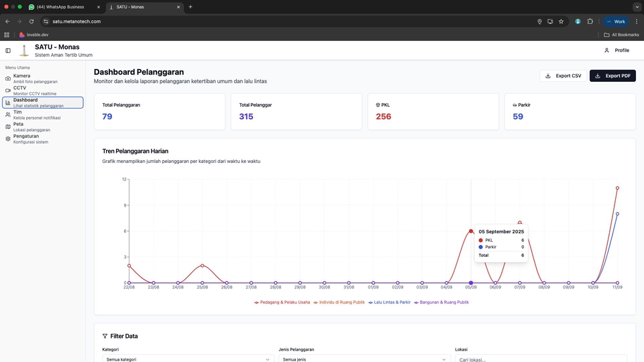
Task: Click the Lokasi search input field
Action: click(x=541, y=359)
